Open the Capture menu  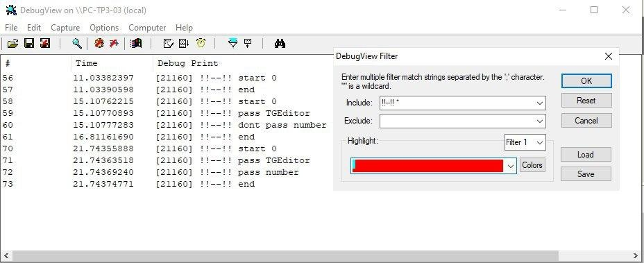65,28
